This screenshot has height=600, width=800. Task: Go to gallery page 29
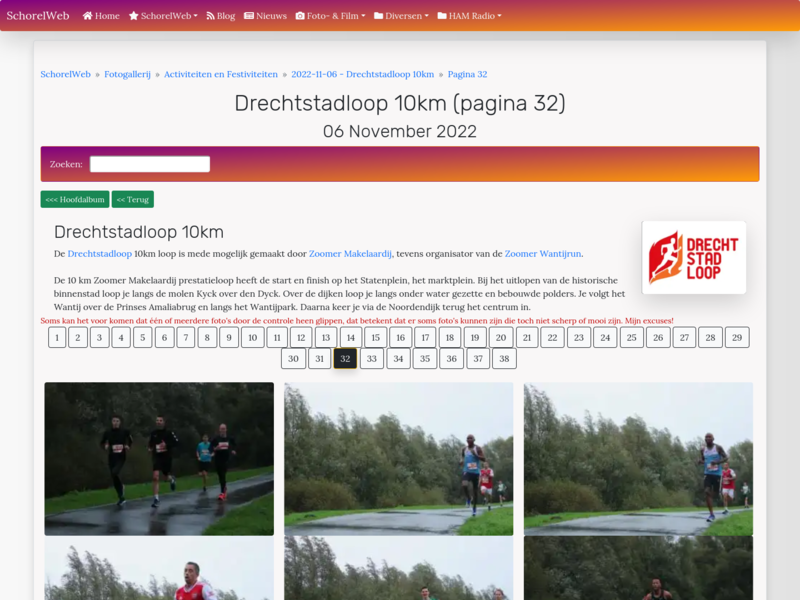tap(737, 337)
